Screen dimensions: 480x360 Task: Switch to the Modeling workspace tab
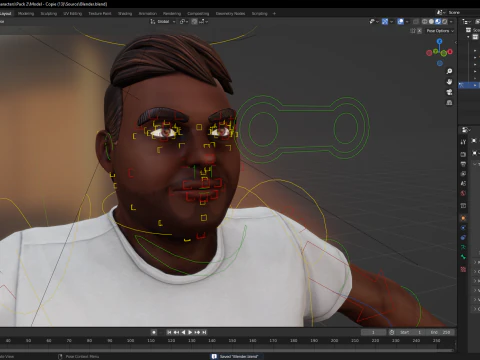tap(26, 13)
